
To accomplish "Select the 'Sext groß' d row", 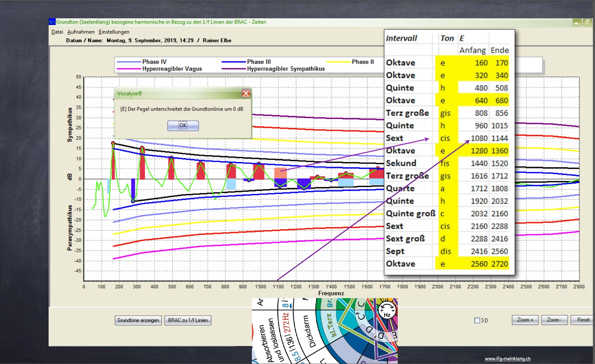I will coord(447,239).
